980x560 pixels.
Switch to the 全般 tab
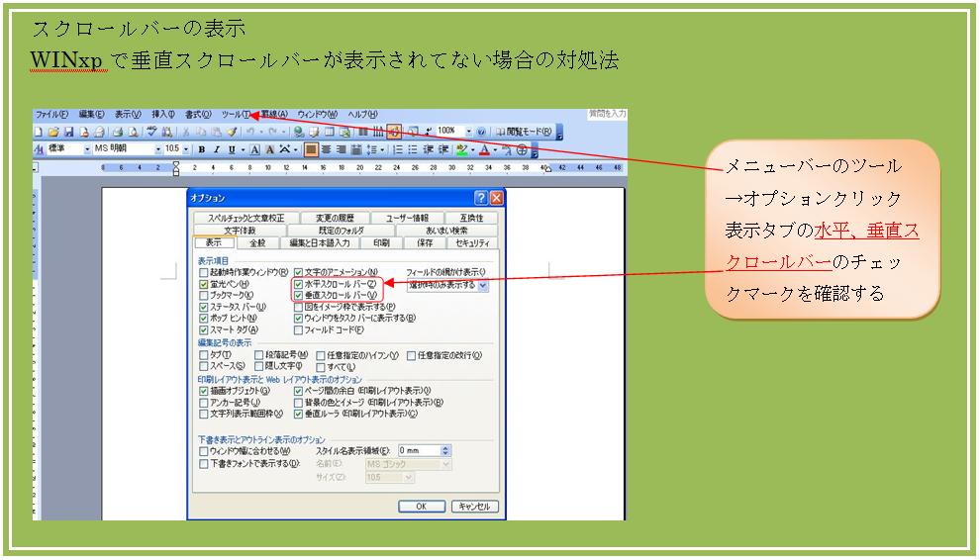tap(256, 243)
